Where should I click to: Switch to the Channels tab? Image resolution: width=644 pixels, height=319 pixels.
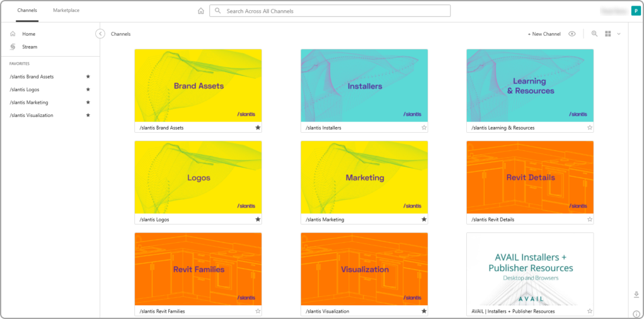(x=27, y=11)
